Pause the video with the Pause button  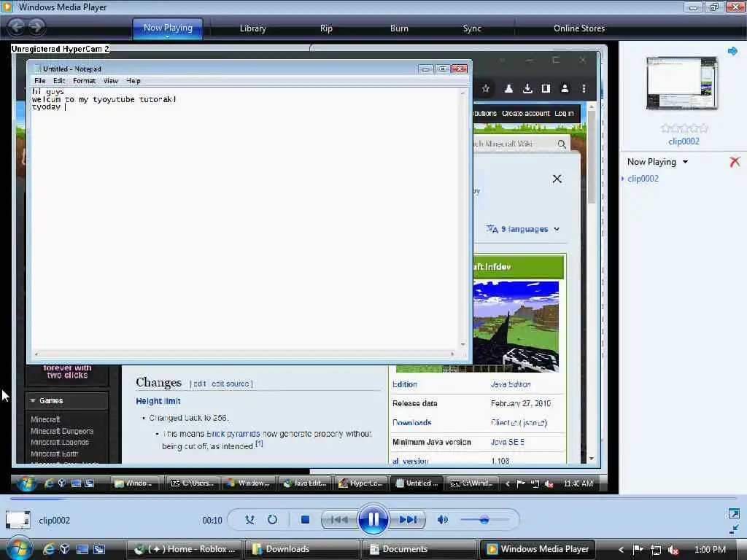(x=373, y=519)
